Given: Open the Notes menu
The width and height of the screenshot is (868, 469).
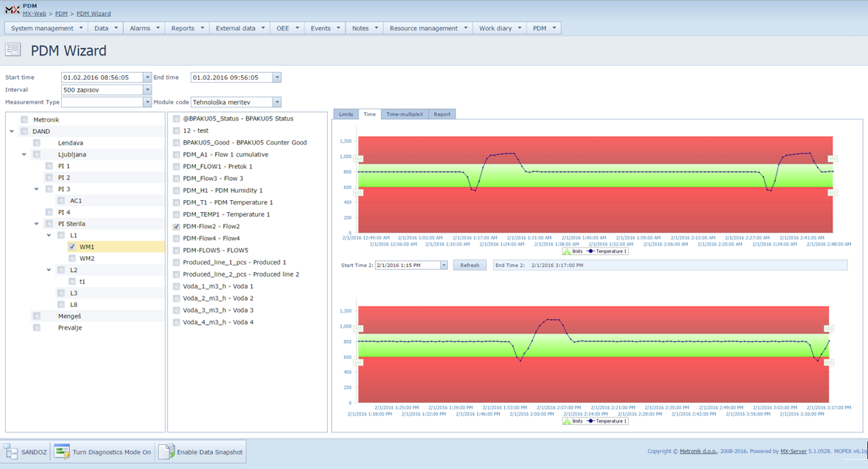Looking at the screenshot, I should coord(365,28).
